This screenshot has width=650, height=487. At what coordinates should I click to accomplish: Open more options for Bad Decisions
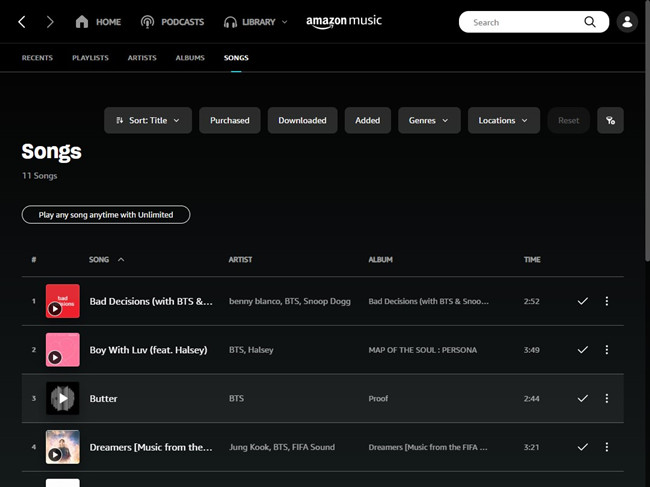[606, 301]
